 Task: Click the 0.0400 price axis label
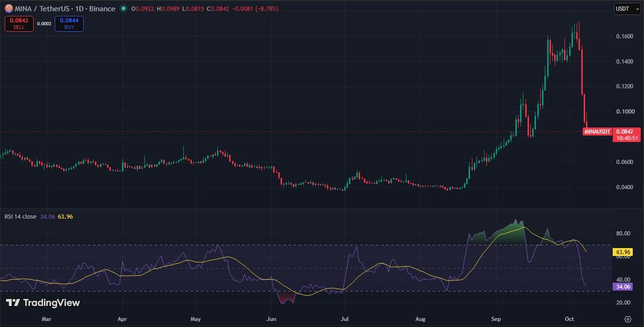click(625, 187)
